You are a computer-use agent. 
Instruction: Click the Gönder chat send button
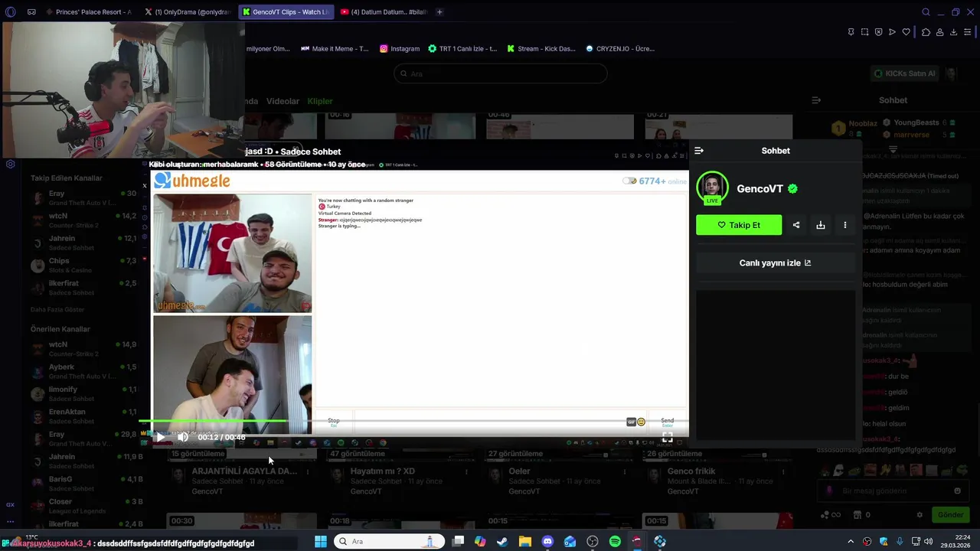coord(950,515)
